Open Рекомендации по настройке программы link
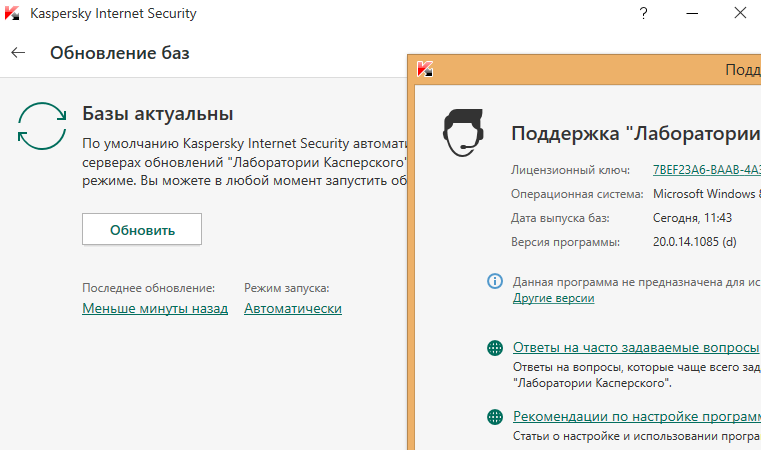The height and width of the screenshot is (450, 761). (x=636, y=417)
